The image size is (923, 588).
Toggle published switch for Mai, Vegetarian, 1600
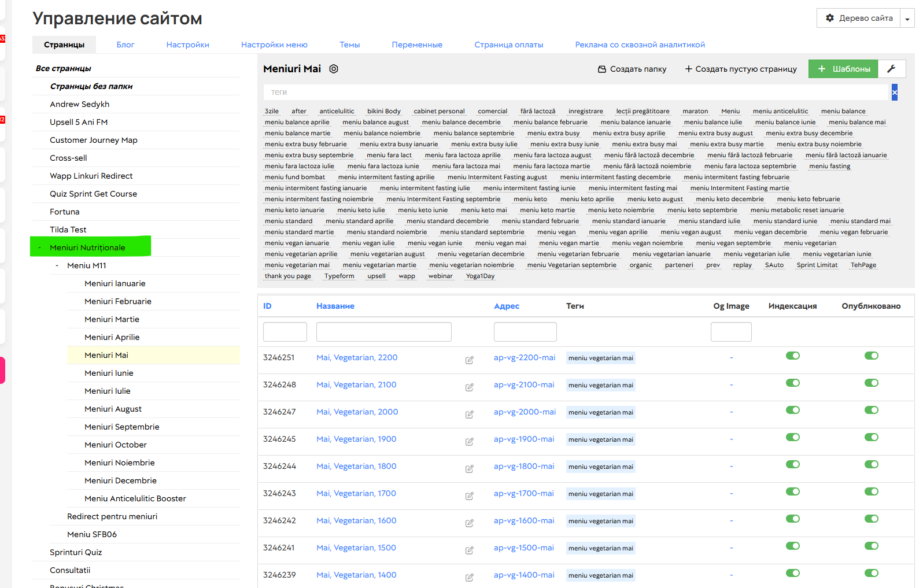[x=872, y=519]
